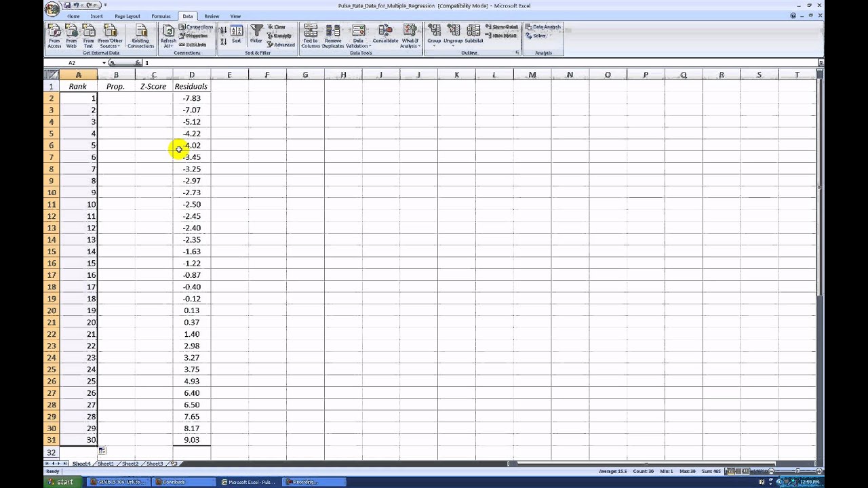Open the Page Layout ribbon tab
Image resolution: width=868 pixels, height=488 pixels.
(127, 16)
